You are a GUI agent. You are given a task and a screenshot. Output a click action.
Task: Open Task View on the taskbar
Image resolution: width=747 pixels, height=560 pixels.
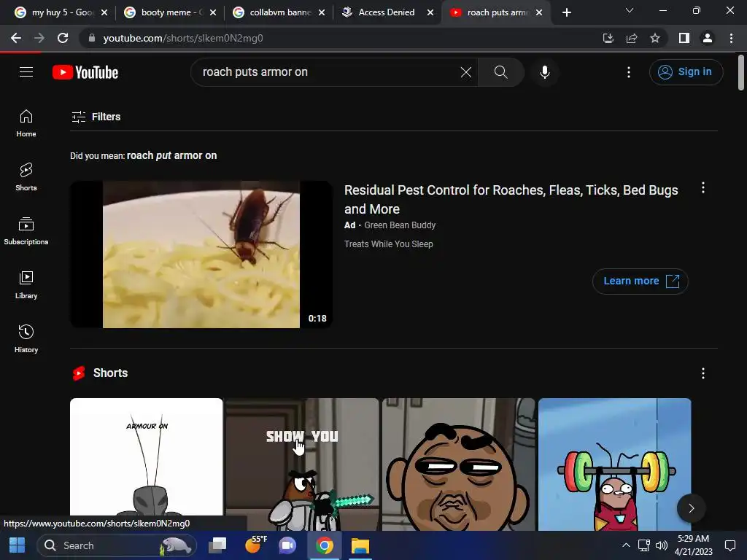click(x=217, y=545)
